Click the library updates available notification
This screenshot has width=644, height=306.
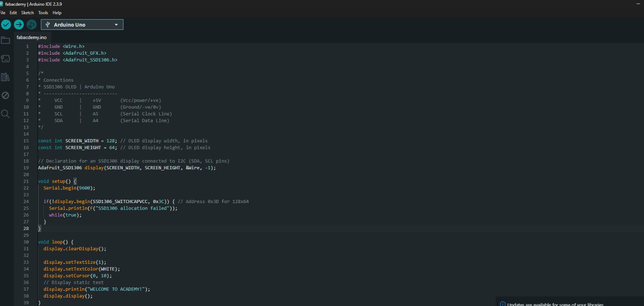(555, 304)
